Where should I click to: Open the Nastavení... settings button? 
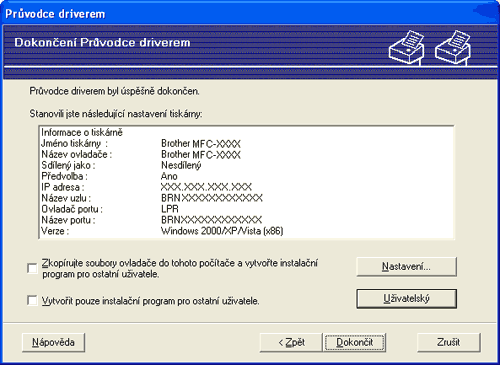point(406,267)
